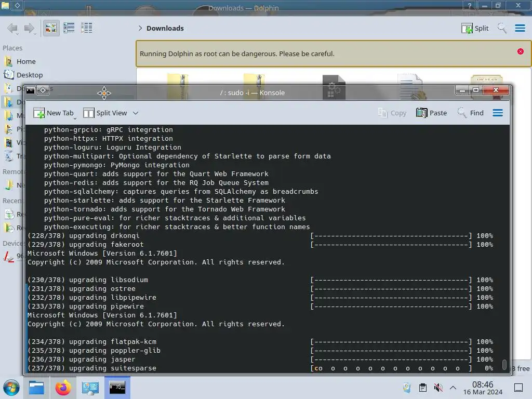Click 'Places' header in Dolphin sidebar

(12, 48)
